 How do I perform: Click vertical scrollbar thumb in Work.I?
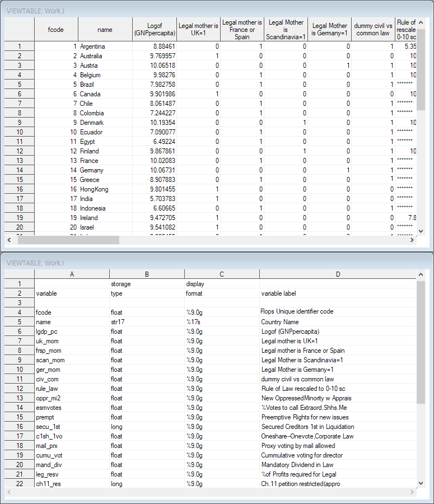(421, 342)
